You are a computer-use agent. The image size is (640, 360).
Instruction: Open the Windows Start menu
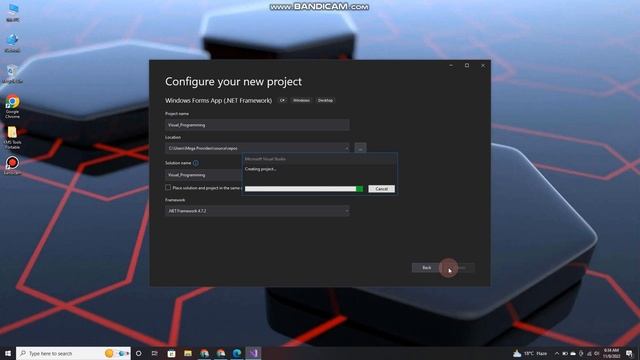coord(7,353)
